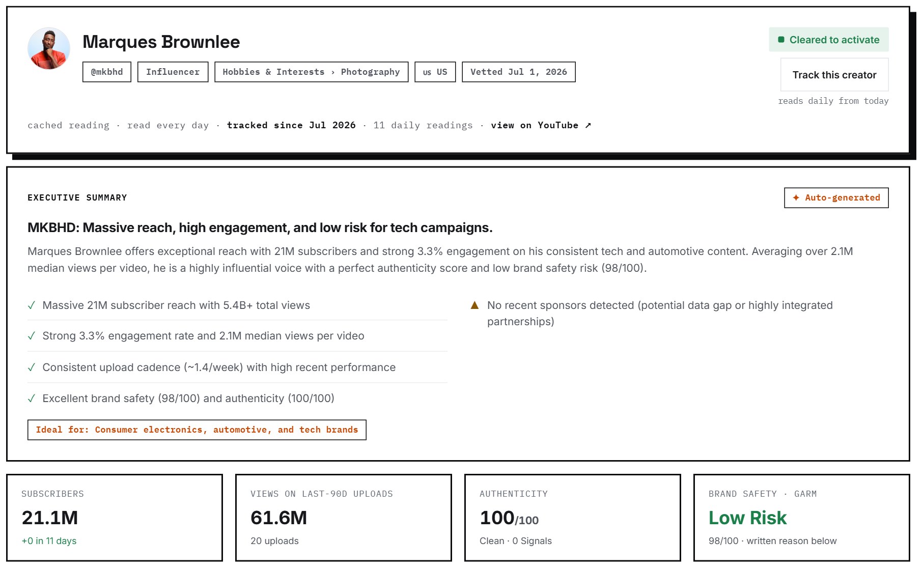Viewport: 924px width, 569px height.
Task: Click the external arrow icon beside YouTube
Action: (588, 125)
